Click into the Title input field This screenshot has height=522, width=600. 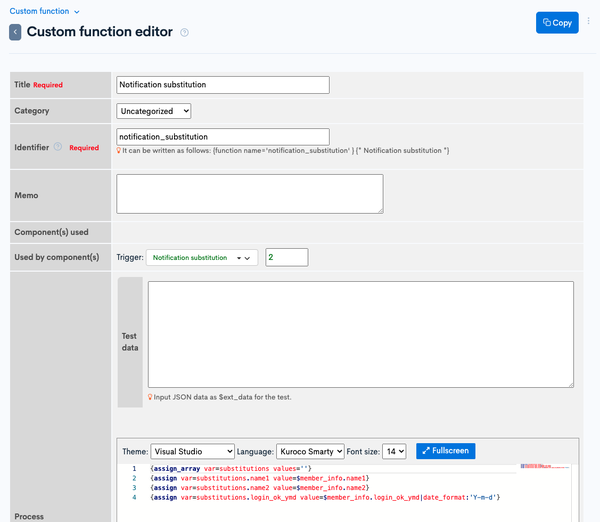click(x=223, y=85)
